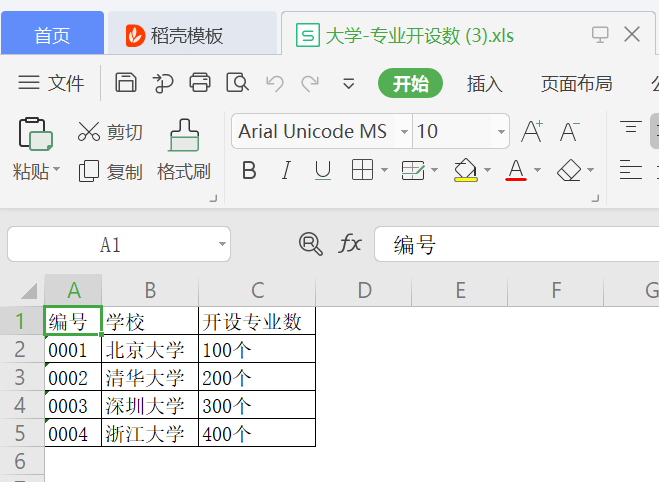The height and width of the screenshot is (482, 659).
Task: Switch to 稻壳模板 tab
Action: coord(192,33)
